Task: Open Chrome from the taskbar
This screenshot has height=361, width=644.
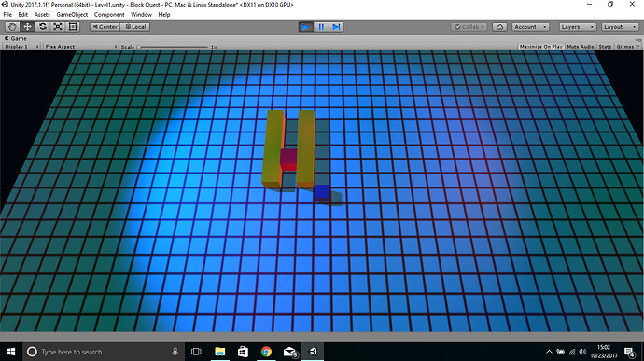Action: [266, 352]
